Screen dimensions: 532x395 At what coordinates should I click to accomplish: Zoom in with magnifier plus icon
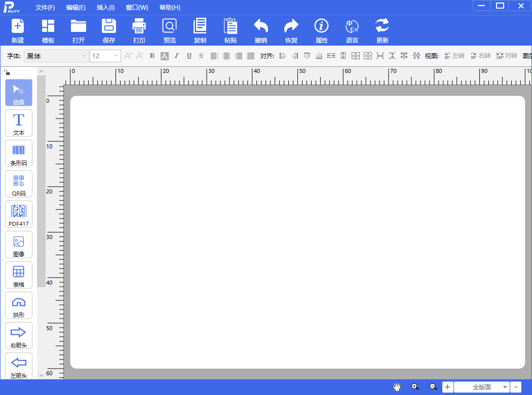[x=415, y=387]
